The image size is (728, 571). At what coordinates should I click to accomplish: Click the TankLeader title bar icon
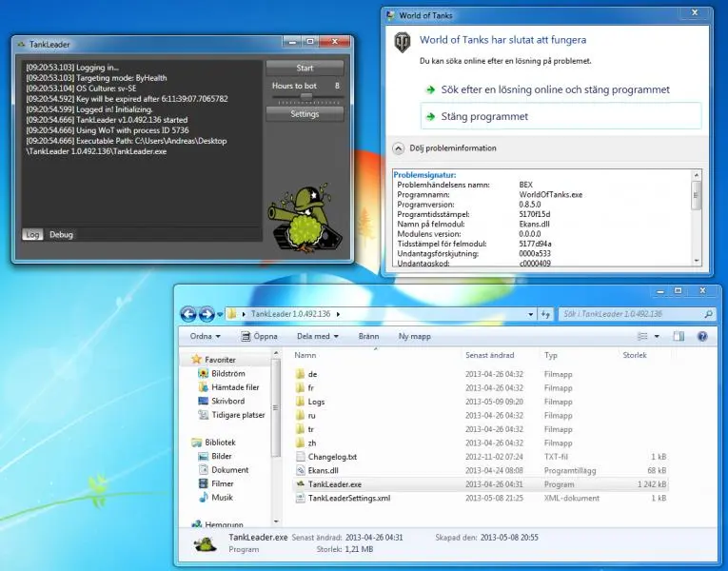point(21,45)
